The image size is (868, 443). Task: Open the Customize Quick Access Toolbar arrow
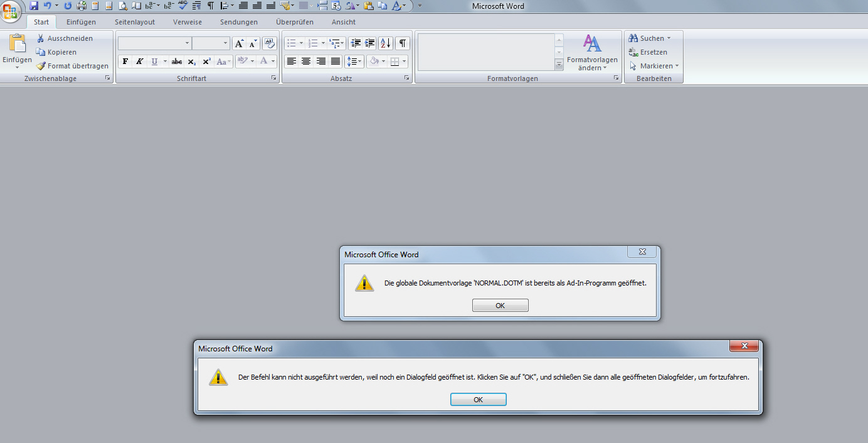pos(420,6)
